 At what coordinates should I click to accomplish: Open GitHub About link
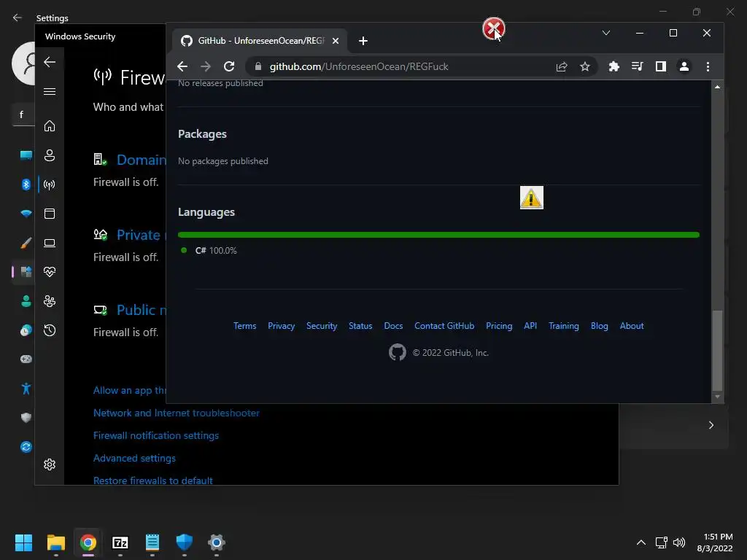point(632,326)
